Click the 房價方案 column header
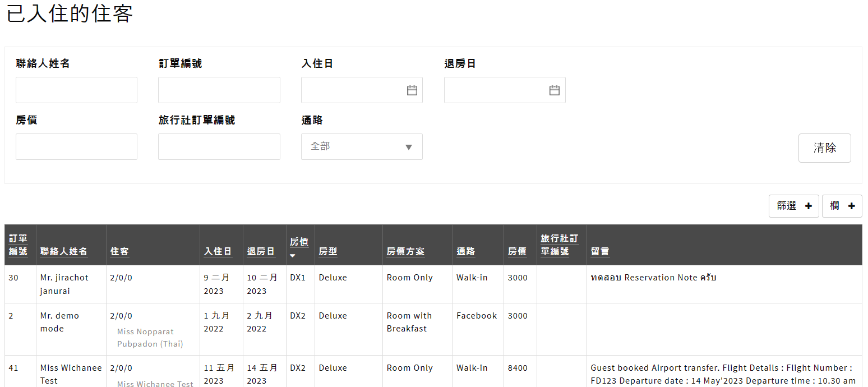Image resolution: width=868 pixels, height=387 pixels. pos(405,251)
